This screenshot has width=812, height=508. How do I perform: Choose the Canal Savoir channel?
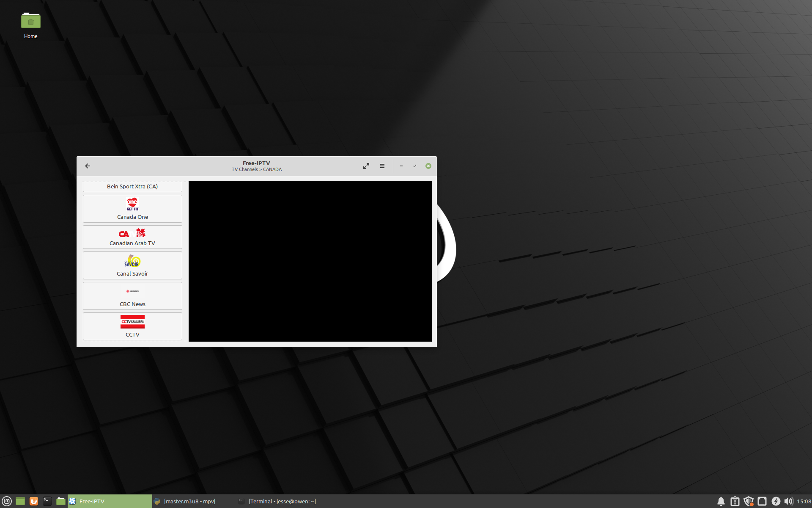[132, 265]
